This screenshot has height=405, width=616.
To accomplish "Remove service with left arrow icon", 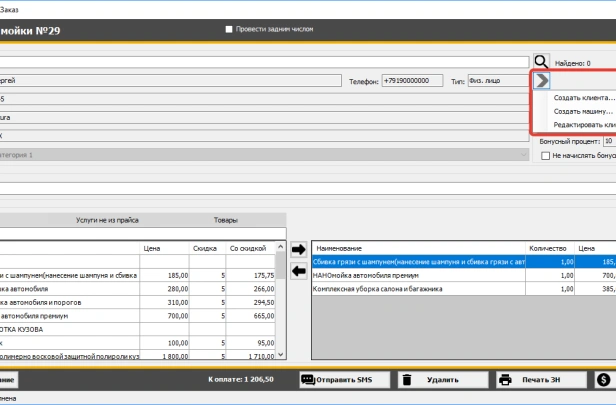I will (298, 270).
